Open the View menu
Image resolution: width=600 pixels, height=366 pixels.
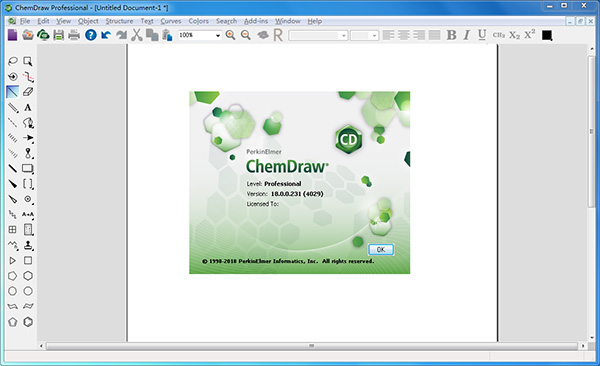[64, 21]
